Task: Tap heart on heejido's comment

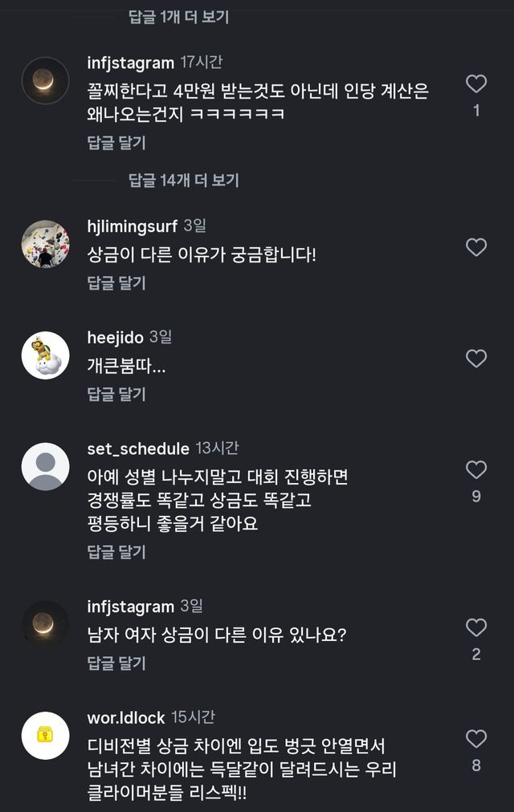Action: 476,359
